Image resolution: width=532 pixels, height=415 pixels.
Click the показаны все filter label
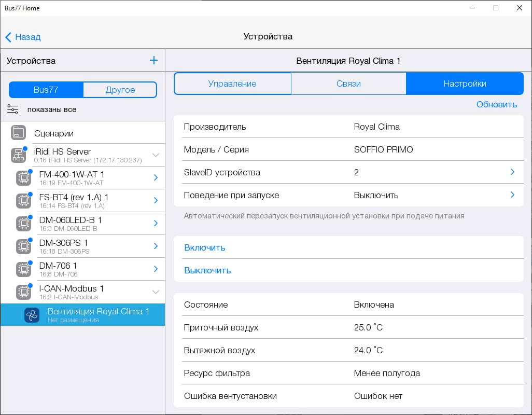(52, 109)
